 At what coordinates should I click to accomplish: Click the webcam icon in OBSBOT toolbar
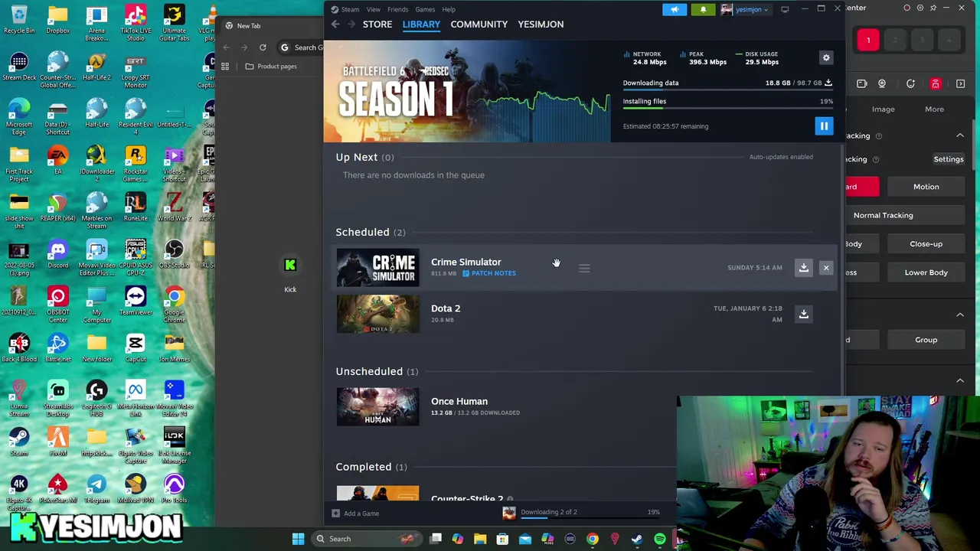pyautogui.click(x=882, y=83)
